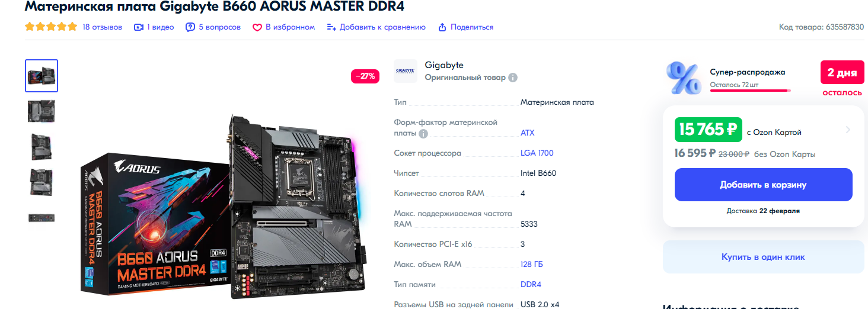Select the rear I/O panel thumbnail
Image resolution: width=868 pixels, height=309 pixels.
[42, 218]
